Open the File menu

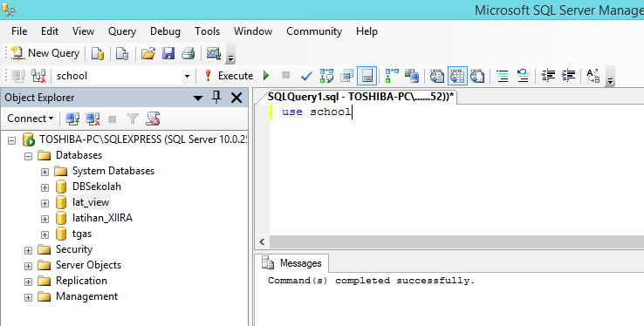click(x=19, y=31)
